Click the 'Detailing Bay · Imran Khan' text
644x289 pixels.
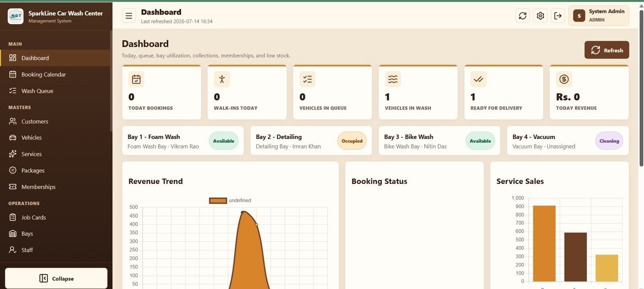(288, 147)
